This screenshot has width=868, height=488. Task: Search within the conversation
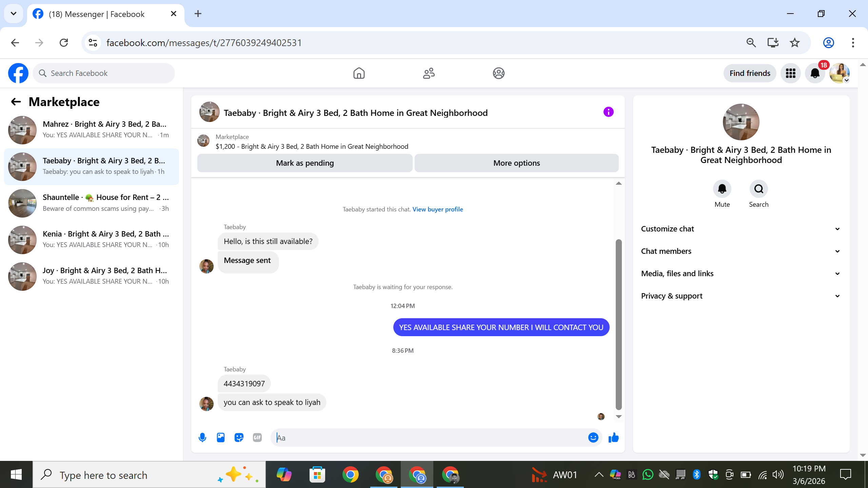(x=758, y=189)
